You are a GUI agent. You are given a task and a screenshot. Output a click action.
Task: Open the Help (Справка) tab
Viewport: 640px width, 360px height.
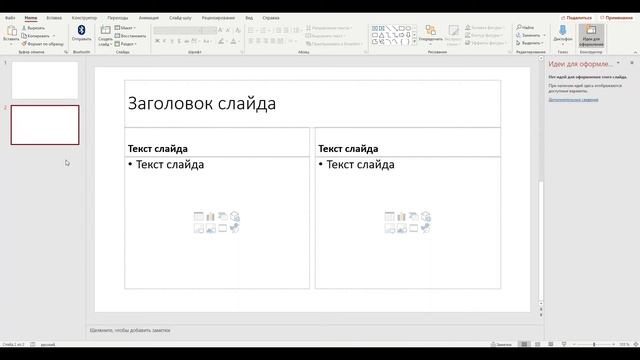(x=271, y=18)
